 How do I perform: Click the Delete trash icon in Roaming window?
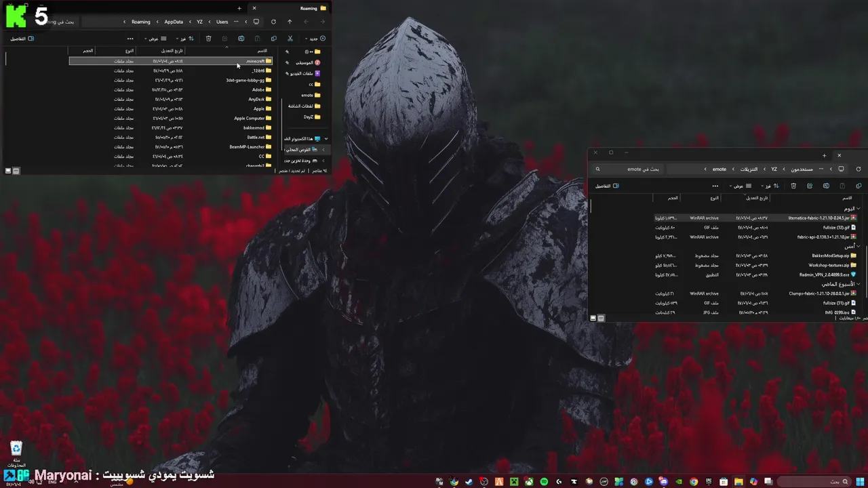click(208, 39)
